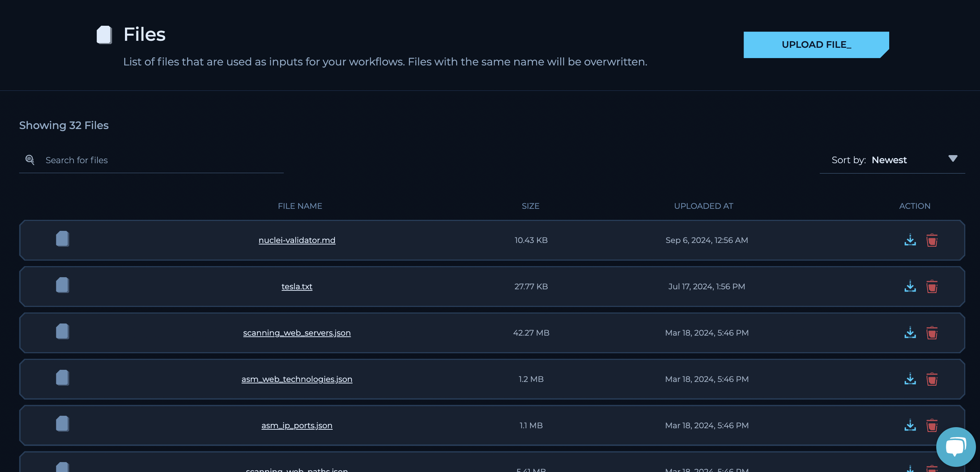980x472 pixels.
Task: Click the search magnifier icon
Action: [x=30, y=160]
